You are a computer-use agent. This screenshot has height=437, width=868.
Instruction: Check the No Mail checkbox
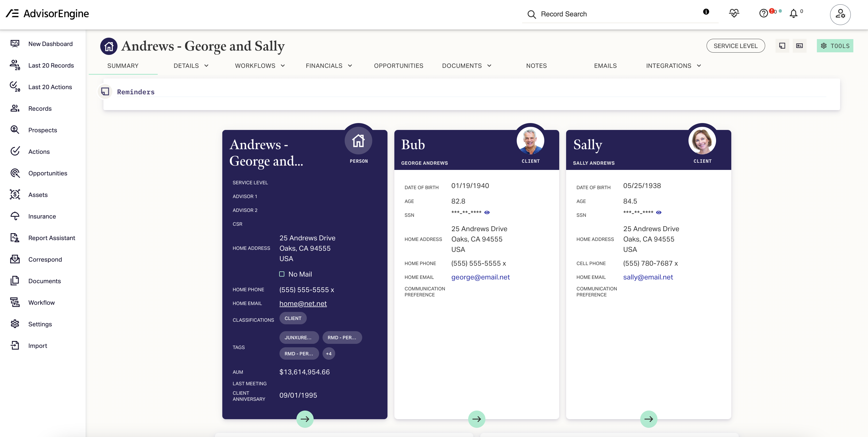282,274
